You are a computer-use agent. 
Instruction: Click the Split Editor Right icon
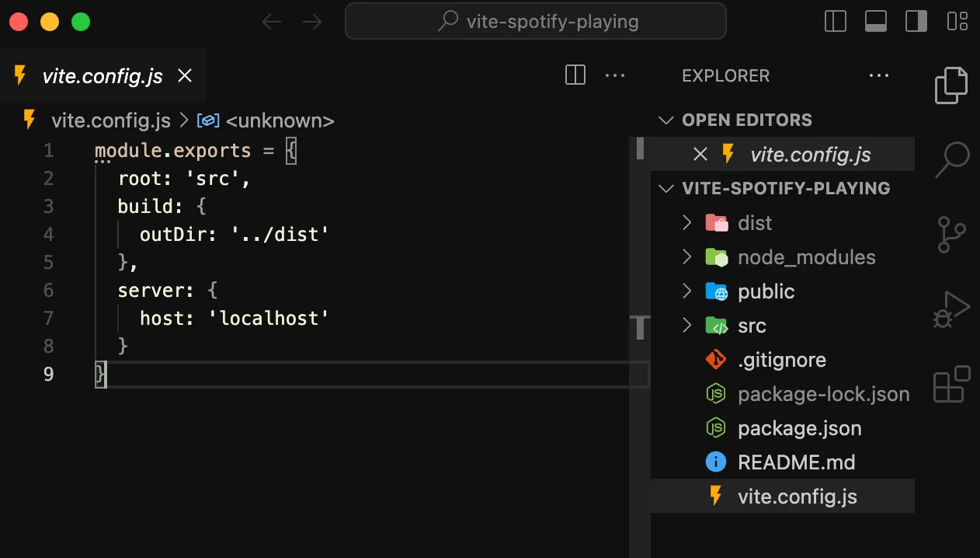(x=575, y=75)
